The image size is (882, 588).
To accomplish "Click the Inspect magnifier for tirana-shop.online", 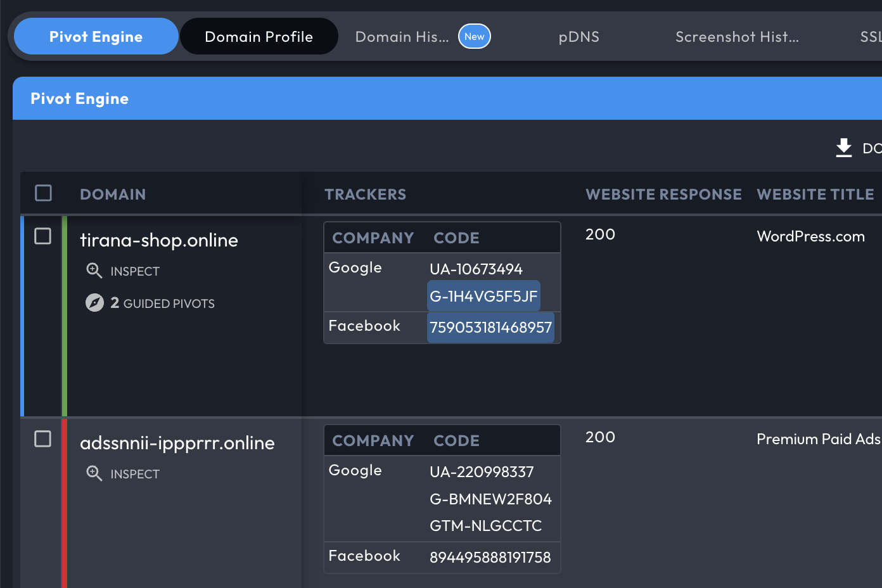I will point(94,271).
